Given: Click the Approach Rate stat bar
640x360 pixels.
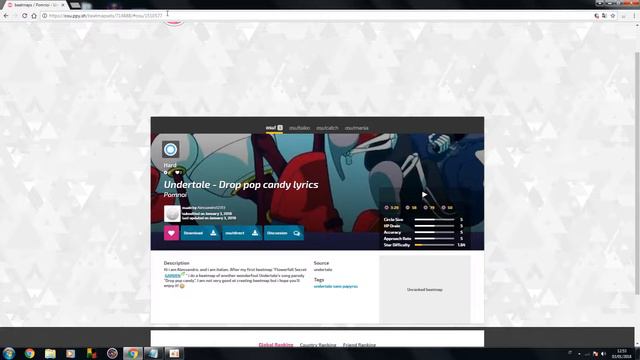Looking at the screenshot, I should [434, 238].
